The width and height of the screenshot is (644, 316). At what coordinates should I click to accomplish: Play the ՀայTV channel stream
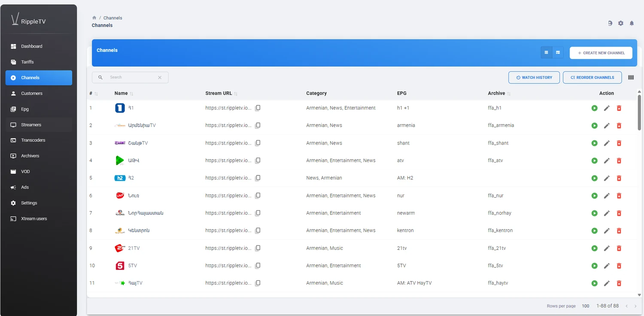(x=594, y=283)
